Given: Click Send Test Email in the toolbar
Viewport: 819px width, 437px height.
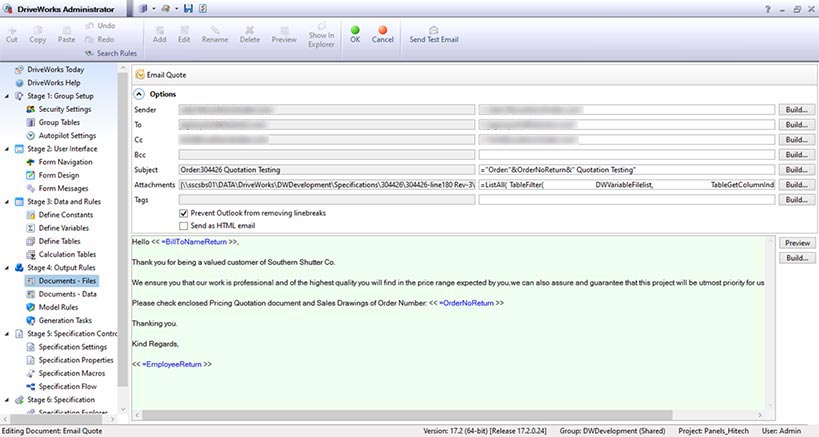Looking at the screenshot, I should click(434, 34).
